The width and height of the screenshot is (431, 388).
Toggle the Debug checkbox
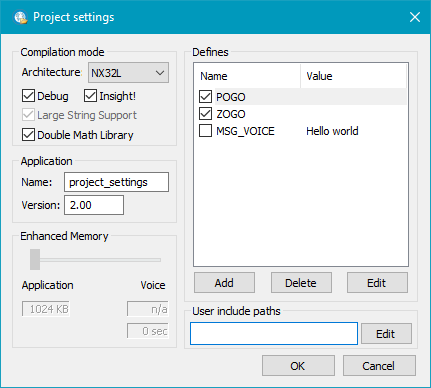pyautogui.click(x=28, y=96)
